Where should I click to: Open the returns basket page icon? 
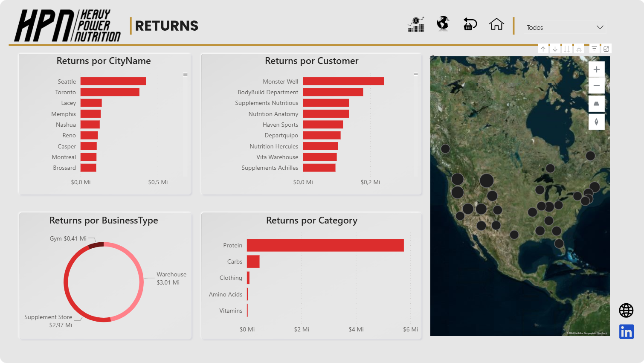(x=470, y=24)
